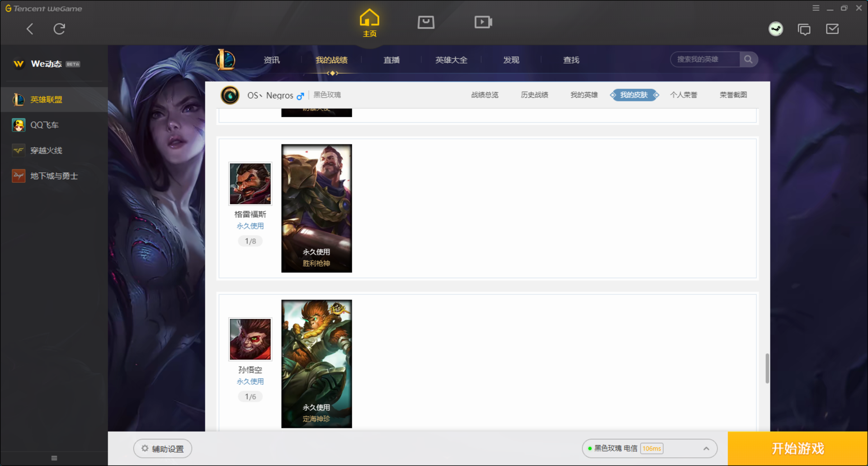Click the summoner avatar icon

(x=230, y=95)
